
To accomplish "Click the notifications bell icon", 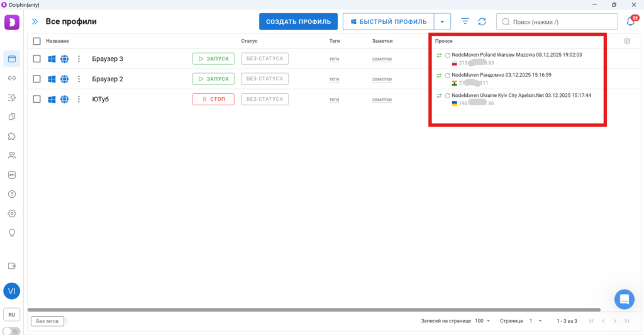I will tap(630, 21).
